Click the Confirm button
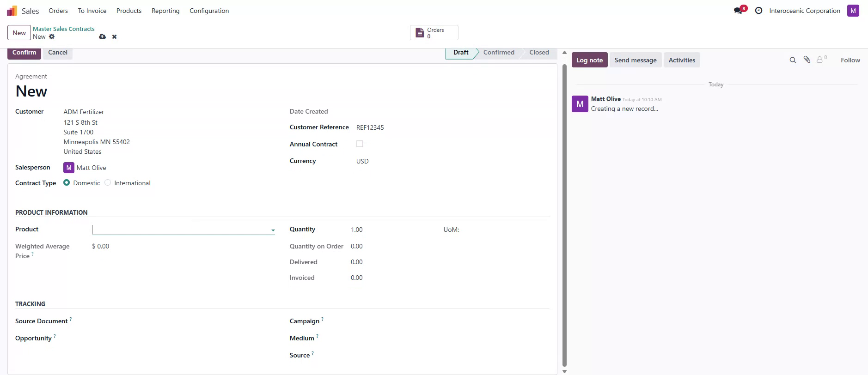Screen dimensions: 868x375 [24, 53]
